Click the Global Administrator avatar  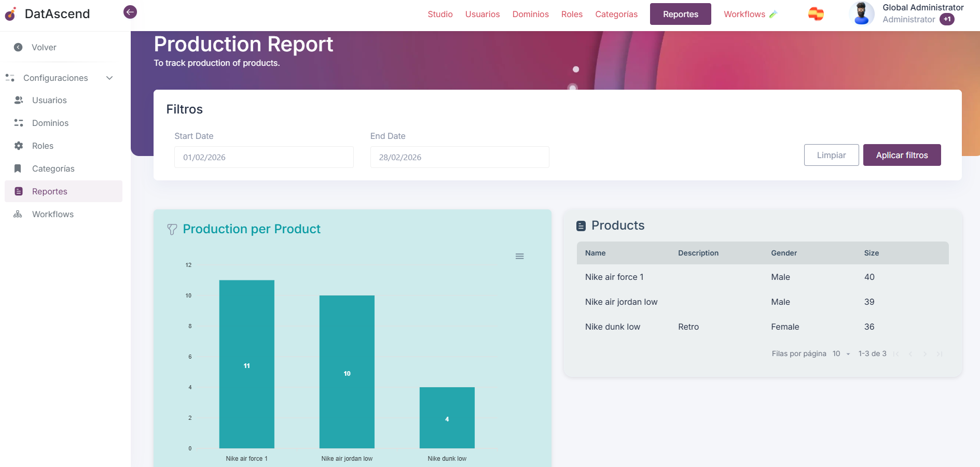pos(862,13)
